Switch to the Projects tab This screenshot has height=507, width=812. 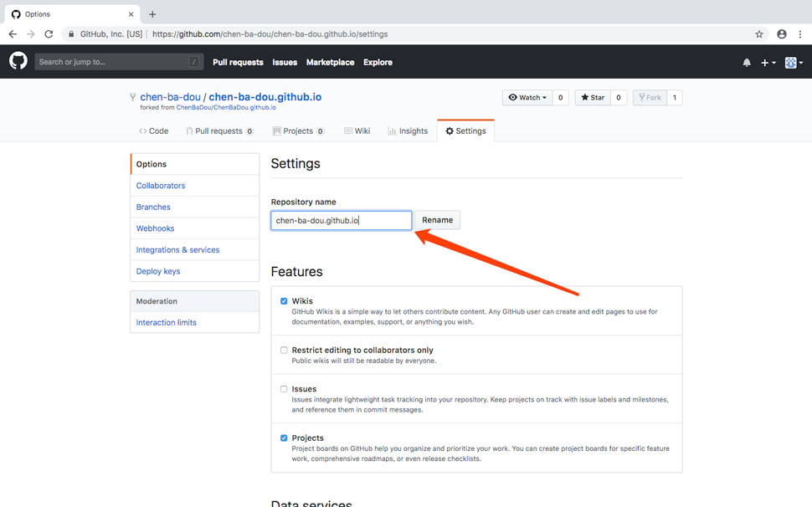point(299,131)
